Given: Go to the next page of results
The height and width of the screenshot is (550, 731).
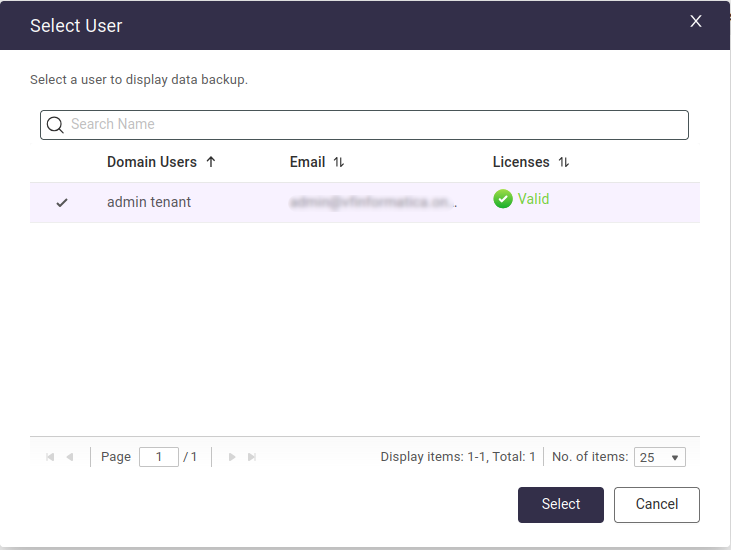Looking at the screenshot, I should click(x=232, y=457).
